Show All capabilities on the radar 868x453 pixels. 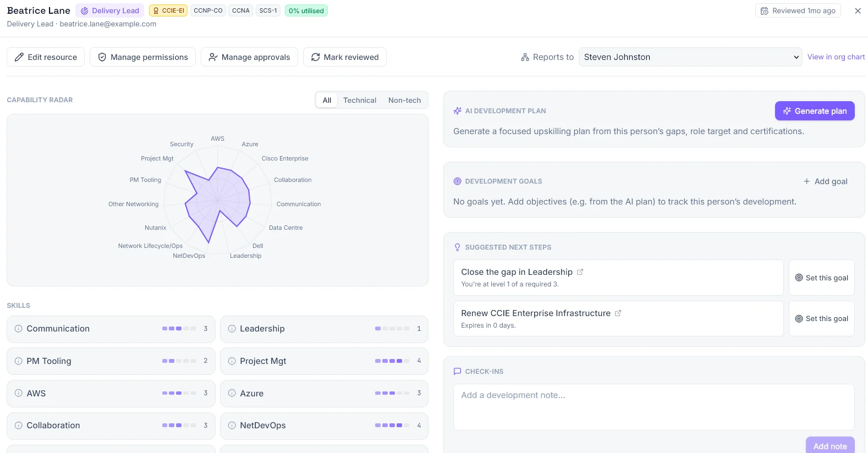click(x=327, y=100)
